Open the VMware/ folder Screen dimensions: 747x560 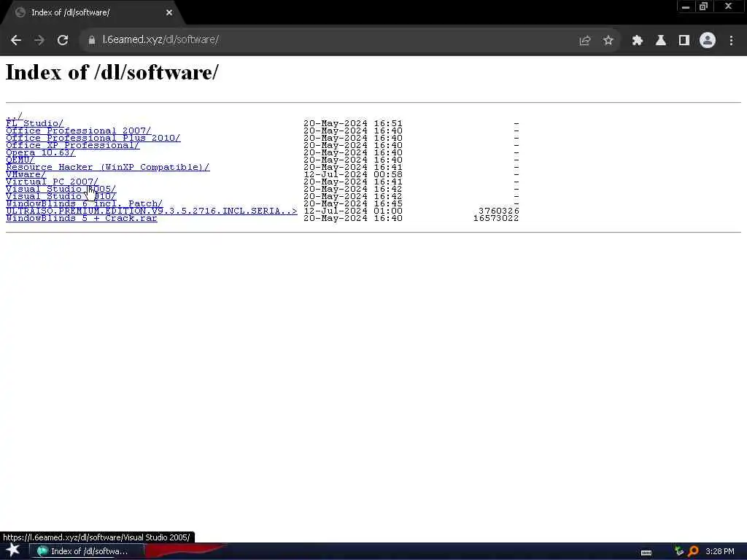pyautogui.click(x=26, y=174)
